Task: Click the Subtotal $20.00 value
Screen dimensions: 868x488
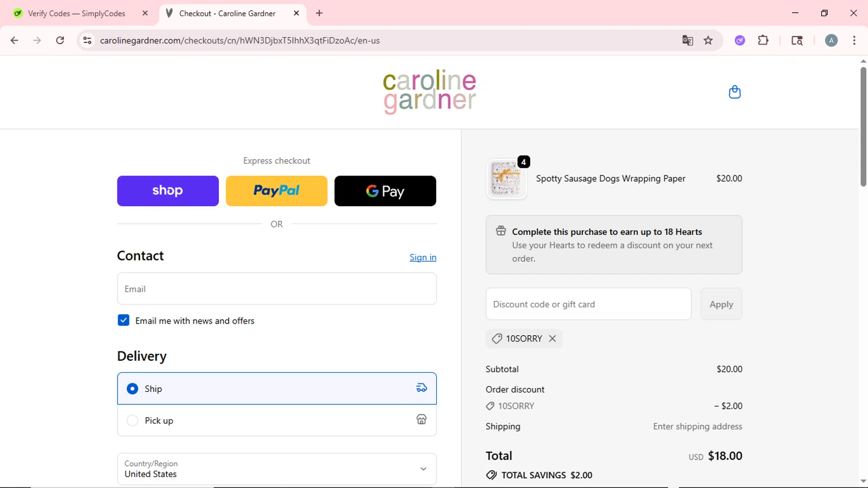Action: click(x=729, y=369)
